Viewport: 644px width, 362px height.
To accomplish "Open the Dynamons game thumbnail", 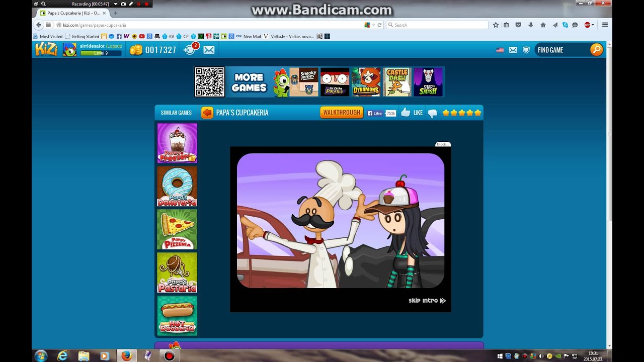I will pyautogui.click(x=366, y=82).
